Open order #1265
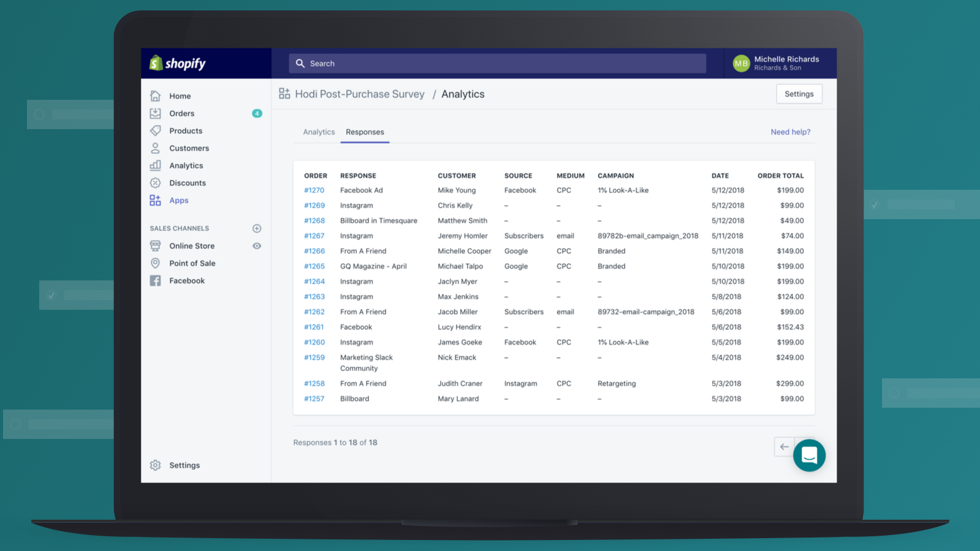Viewport: 980px width, 551px height. [x=314, y=266]
